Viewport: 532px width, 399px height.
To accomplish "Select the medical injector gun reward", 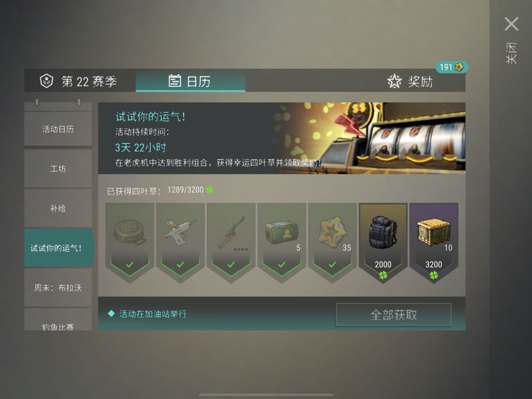I will pos(180,233).
